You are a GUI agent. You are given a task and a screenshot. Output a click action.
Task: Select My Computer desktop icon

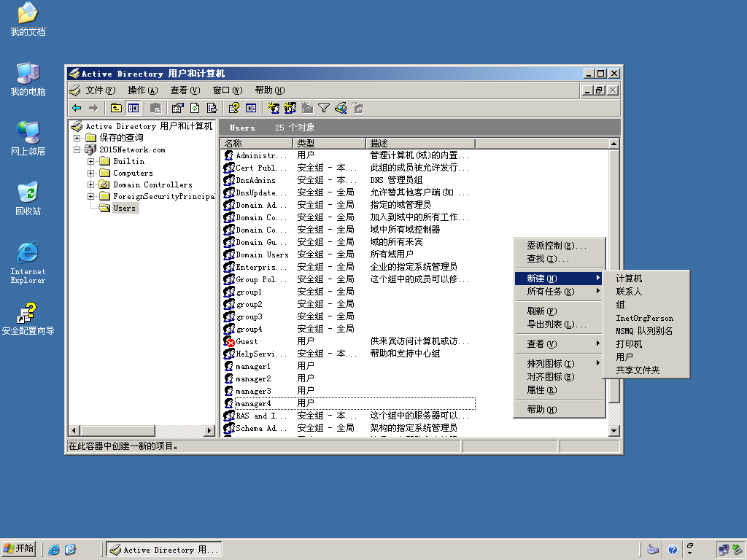click(28, 79)
